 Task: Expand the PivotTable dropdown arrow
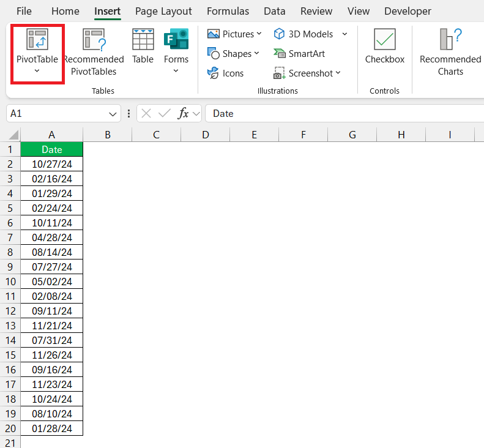pyautogui.click(x=37, y=71)
